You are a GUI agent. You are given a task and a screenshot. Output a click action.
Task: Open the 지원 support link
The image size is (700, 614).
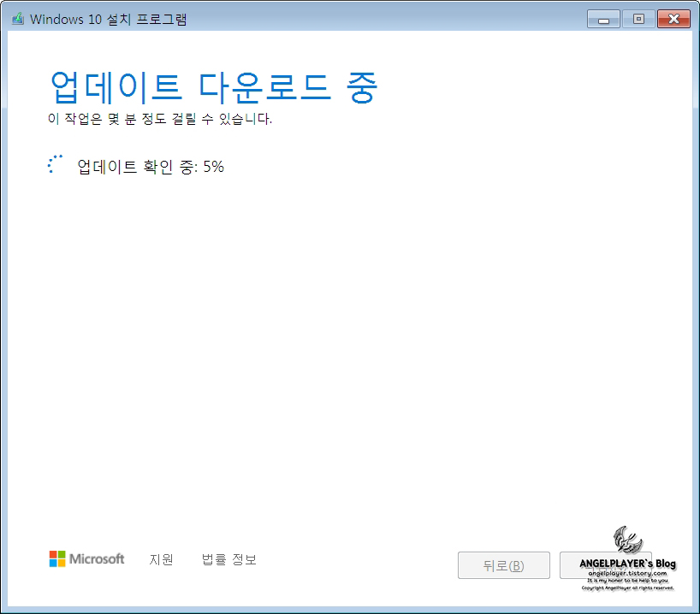tap(161, 559)
